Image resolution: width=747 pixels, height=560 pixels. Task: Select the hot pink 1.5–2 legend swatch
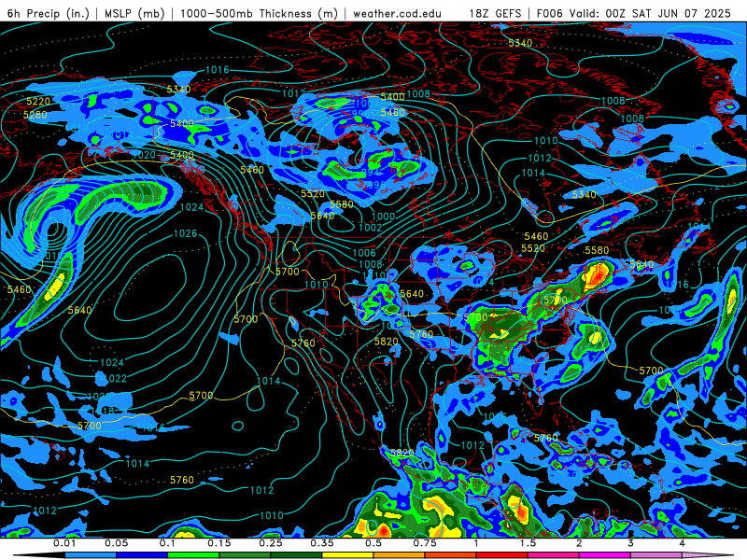pyautogui.click(x=554, y=555)
